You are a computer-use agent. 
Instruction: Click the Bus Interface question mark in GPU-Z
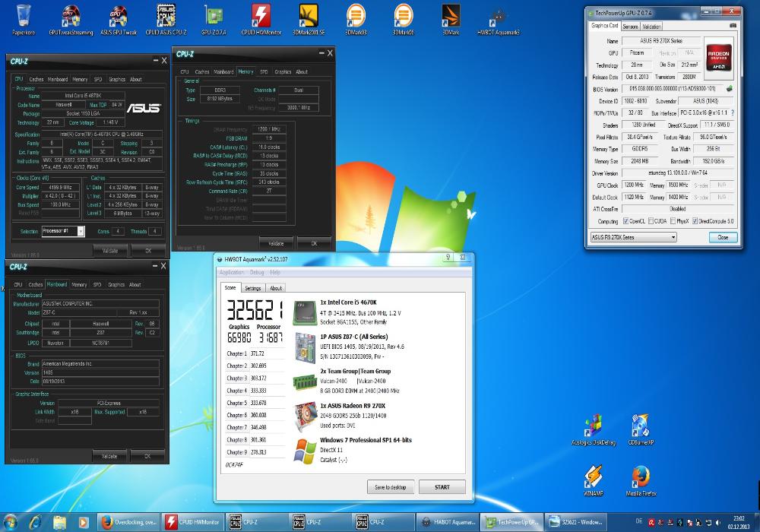733,113
